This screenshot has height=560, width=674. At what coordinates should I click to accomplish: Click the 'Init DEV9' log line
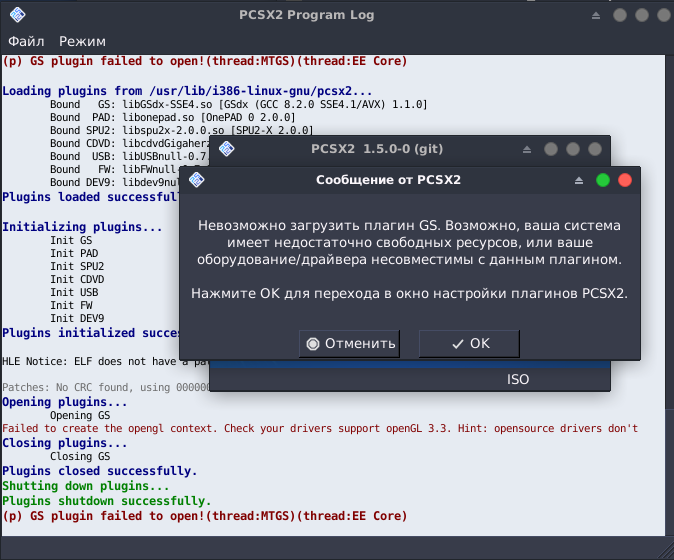click(x=77, y=318)
